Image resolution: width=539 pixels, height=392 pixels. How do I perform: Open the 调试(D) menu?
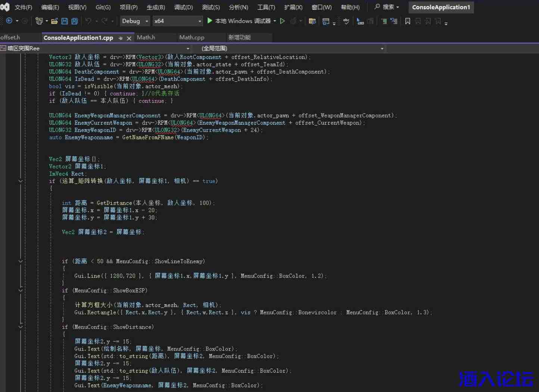[183, 7]
